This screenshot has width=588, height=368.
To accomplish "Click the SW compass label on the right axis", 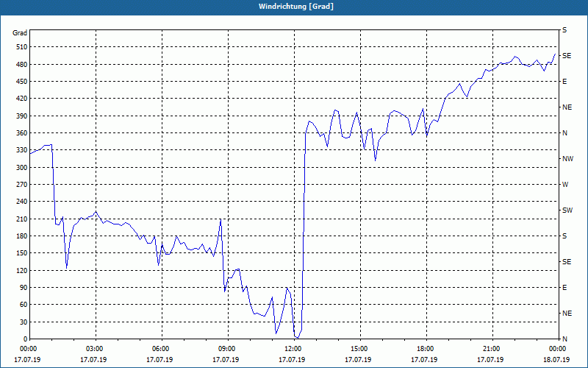I will coord(567,210).
